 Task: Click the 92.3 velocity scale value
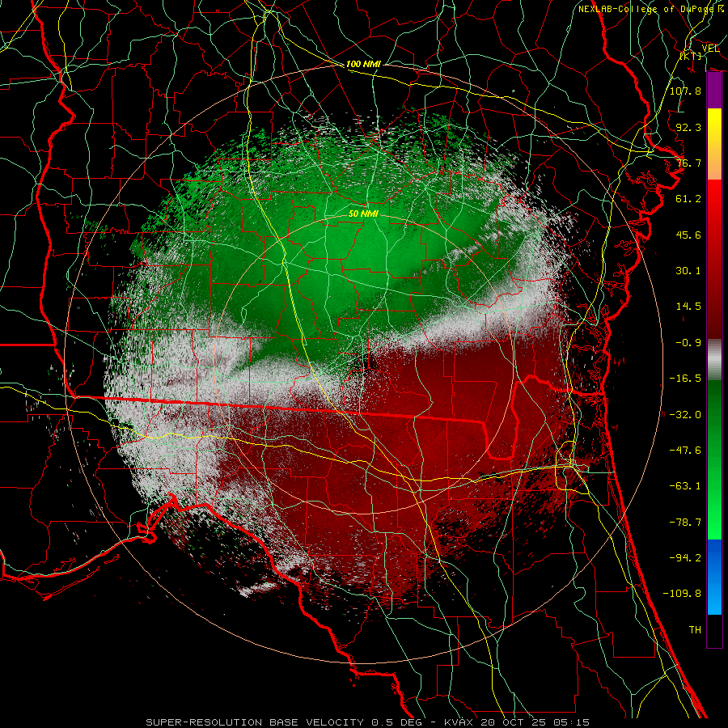tap(688, 127)
